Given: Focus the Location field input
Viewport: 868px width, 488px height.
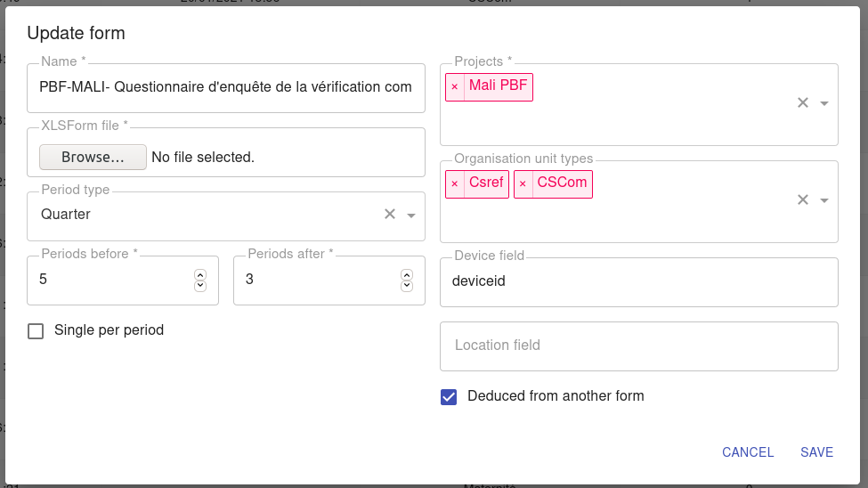Looking at the screenshot, I should (639, 346).
